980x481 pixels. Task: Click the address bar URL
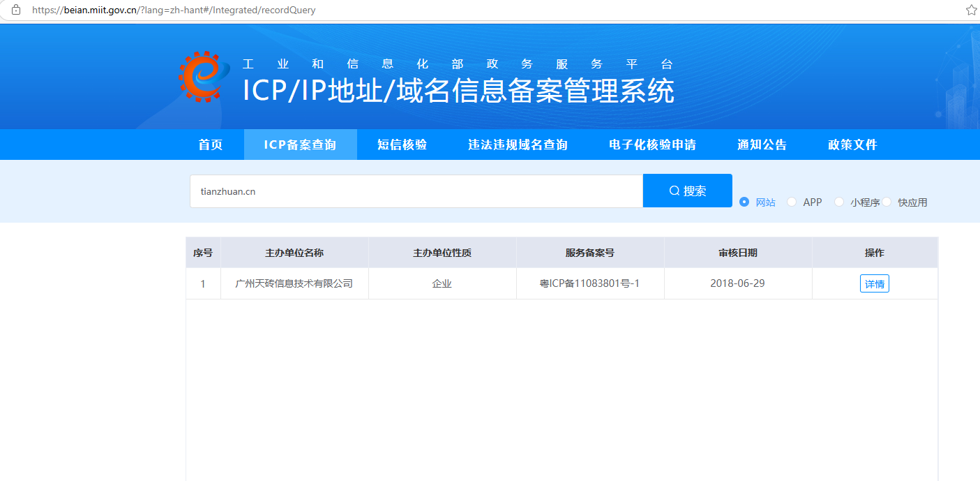click(x=174, y=10)
